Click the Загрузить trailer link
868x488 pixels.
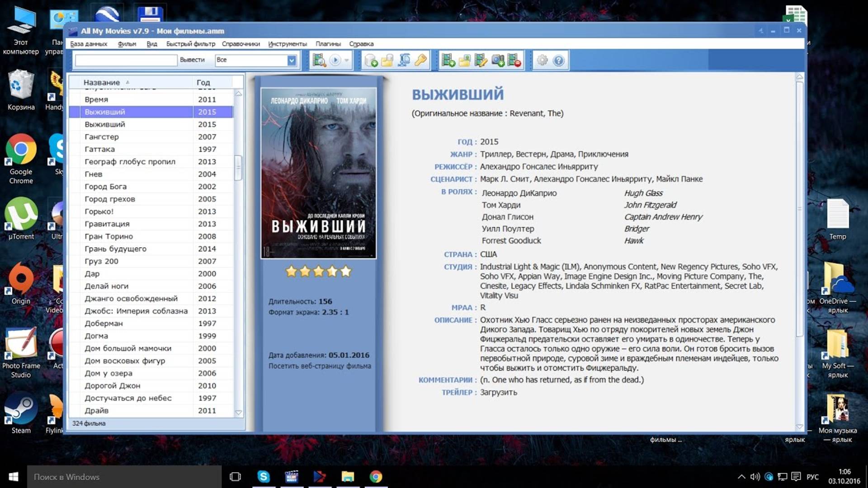click(x=500, y=392)
